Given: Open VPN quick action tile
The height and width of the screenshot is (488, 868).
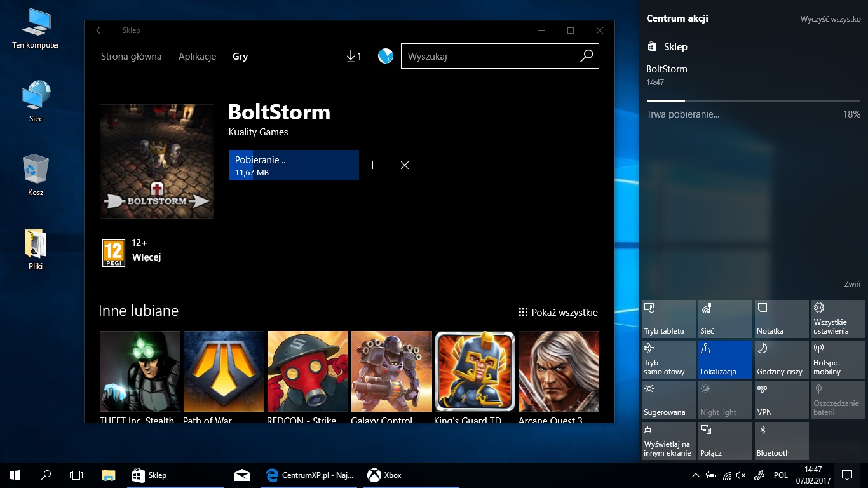Looking at the screenshot, I should 782,400.
